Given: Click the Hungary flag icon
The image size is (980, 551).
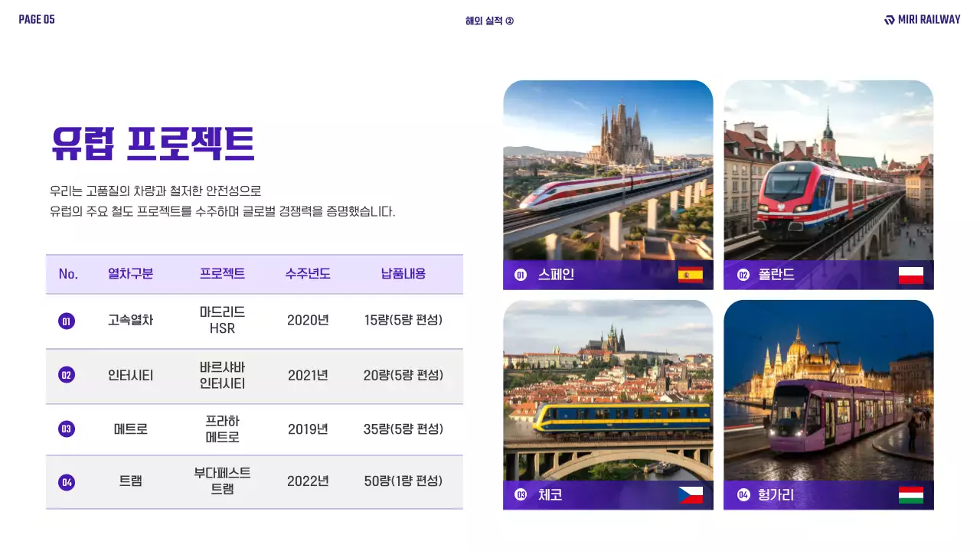Looking at the screenshot, I should coord(910,494).
